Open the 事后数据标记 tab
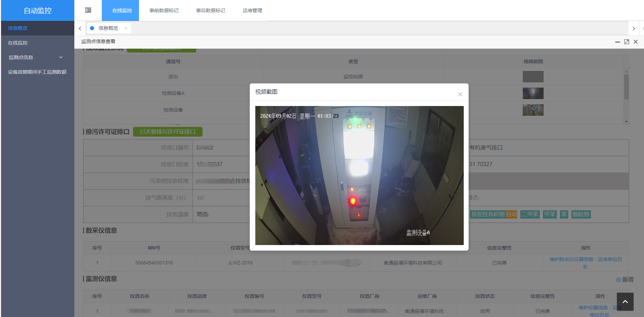 coord(210,10)
